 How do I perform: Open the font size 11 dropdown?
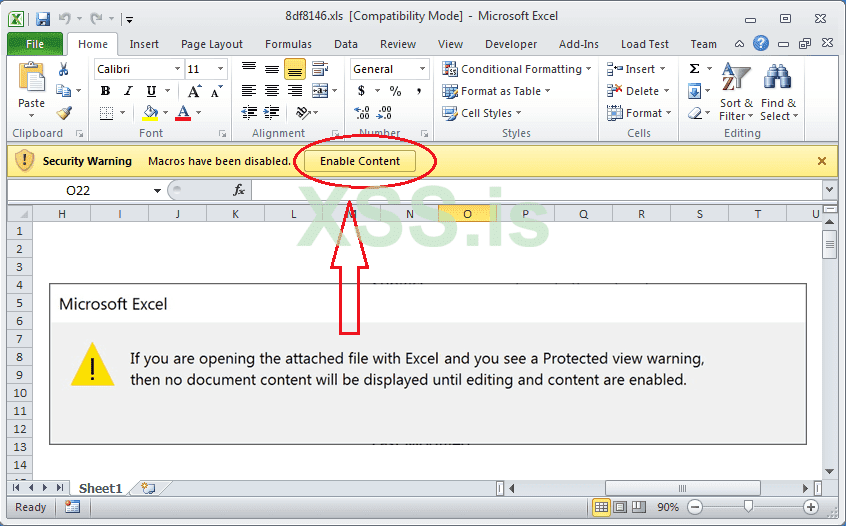click(220, 69)
